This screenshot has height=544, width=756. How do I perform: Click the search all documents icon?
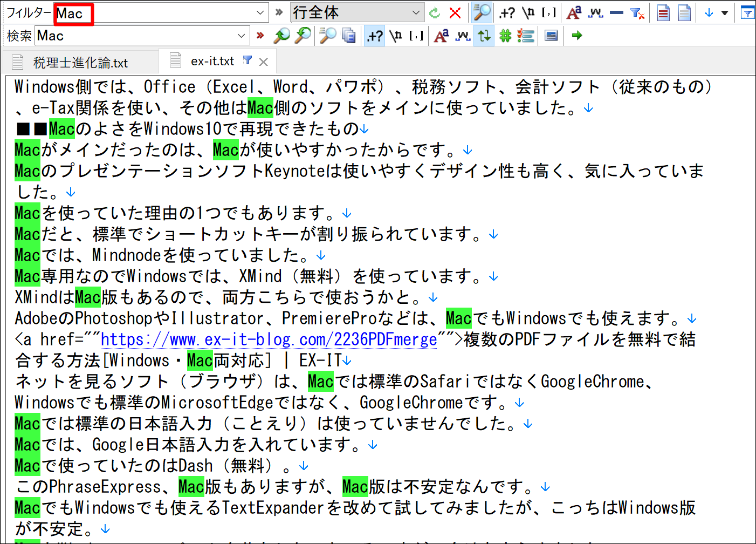coord(349,36)
